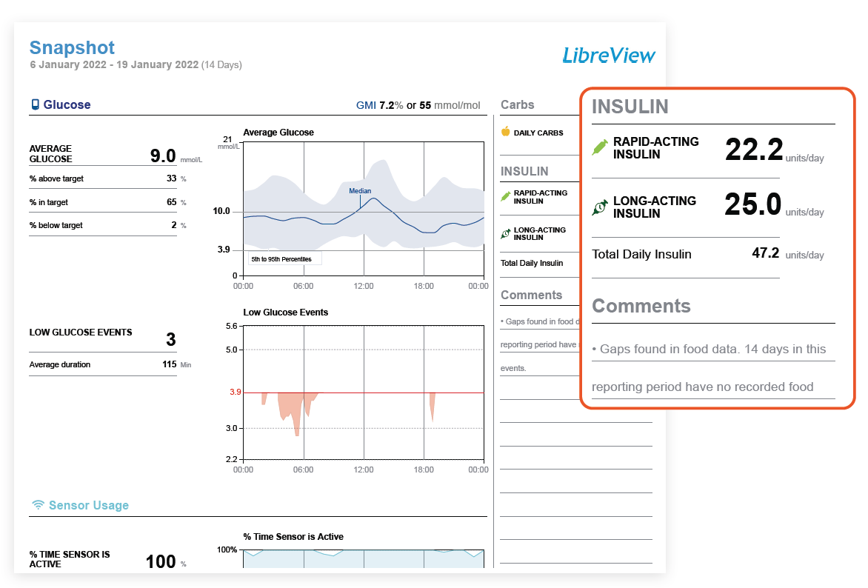Click the large green syringe icon in callout
This screenshot has width=868, height=588.
[x=600, y=147]
